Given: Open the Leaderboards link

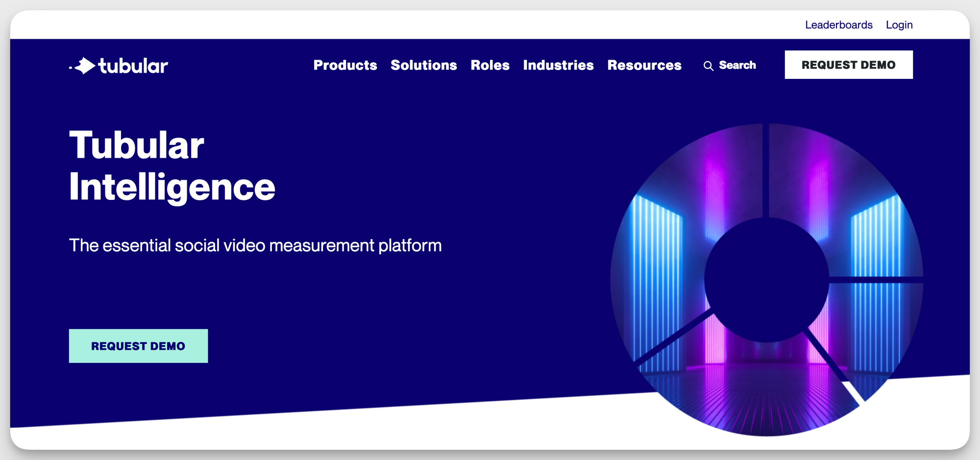Looking at the screenshot, I should (x=839, y=25).
